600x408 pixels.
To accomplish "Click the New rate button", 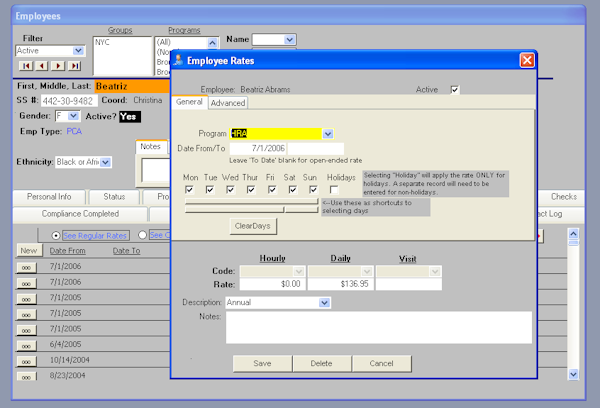I will (29, 251).
